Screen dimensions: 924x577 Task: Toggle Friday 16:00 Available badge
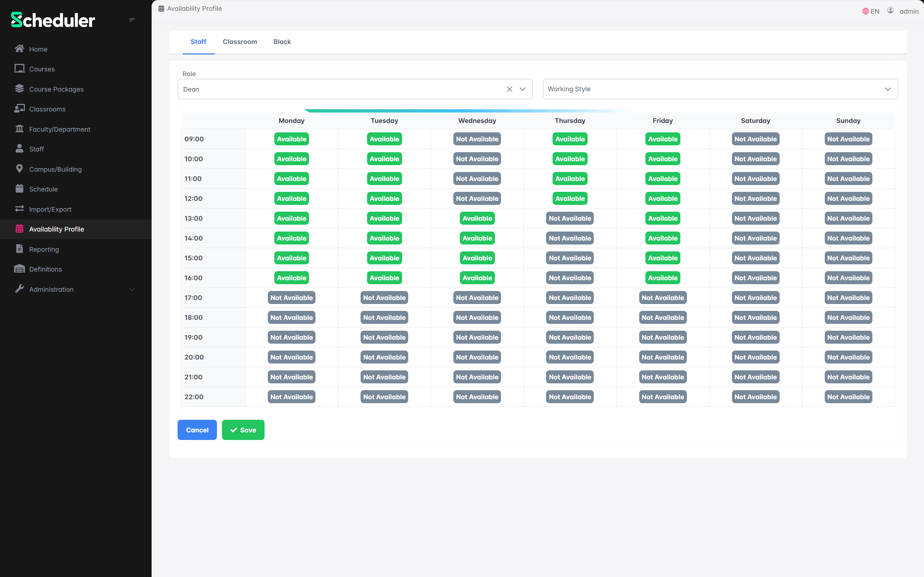(x=662, y=278)
